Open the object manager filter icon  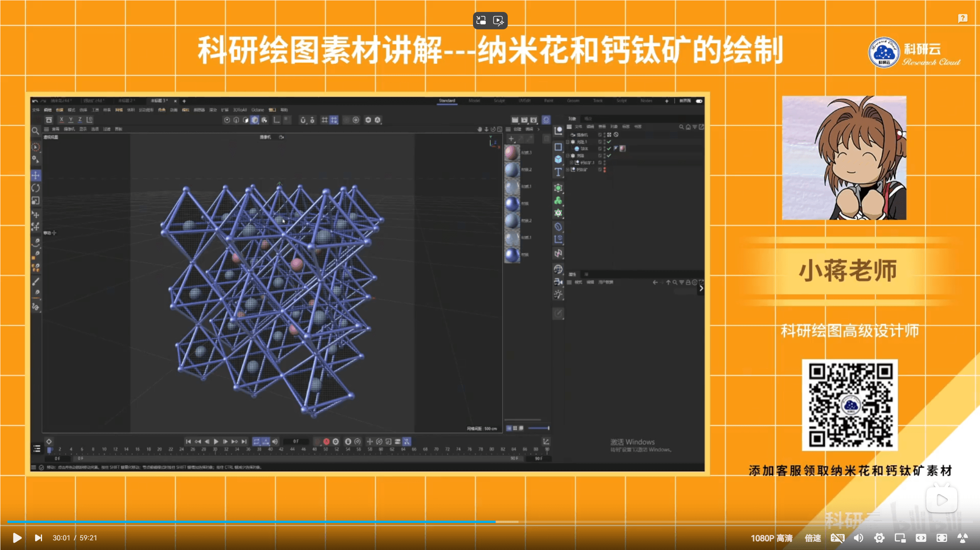pyautogui.click(x=694, y=127)
